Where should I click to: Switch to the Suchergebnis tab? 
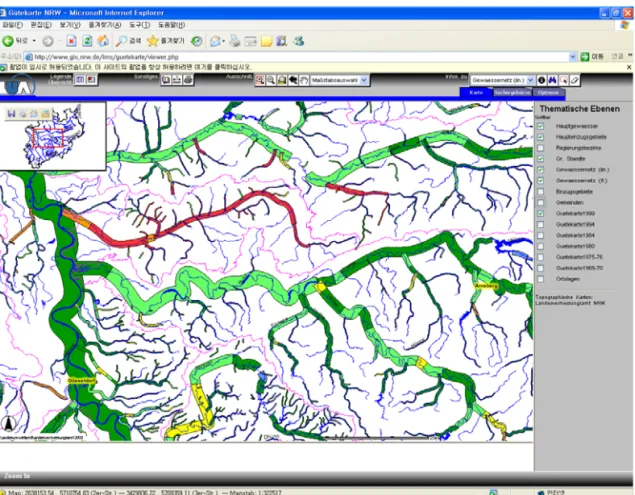click(512, 92)
